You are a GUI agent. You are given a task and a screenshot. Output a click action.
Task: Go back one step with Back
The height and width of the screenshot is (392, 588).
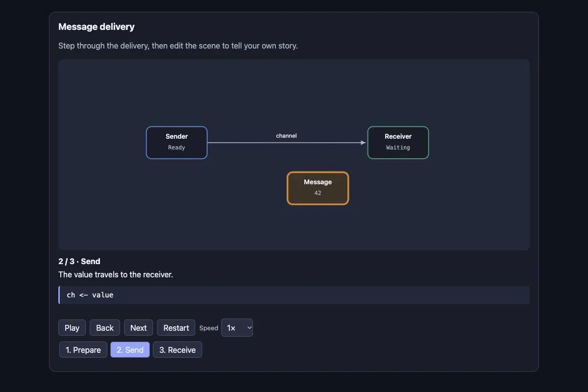pyautogui.click(x=105, y=328)
